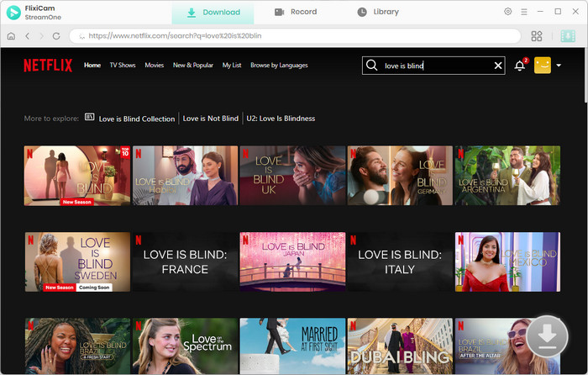Navigate forward with the forward arrow

42,36
